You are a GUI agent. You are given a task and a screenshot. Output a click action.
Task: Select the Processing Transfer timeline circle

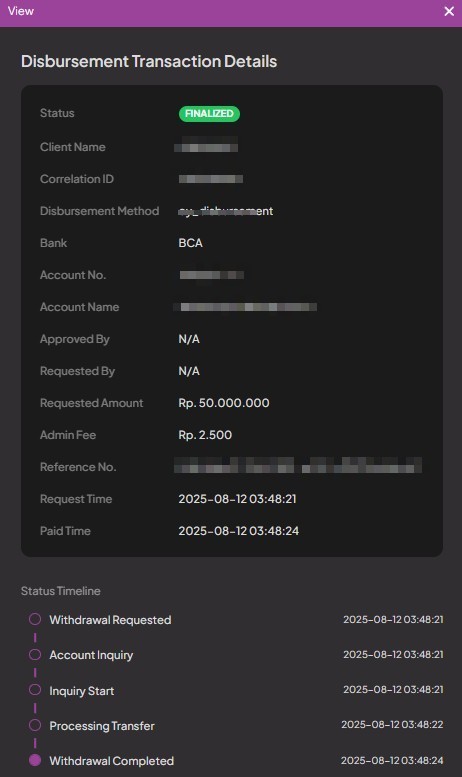pyautogui.click(x=35, y=725)
